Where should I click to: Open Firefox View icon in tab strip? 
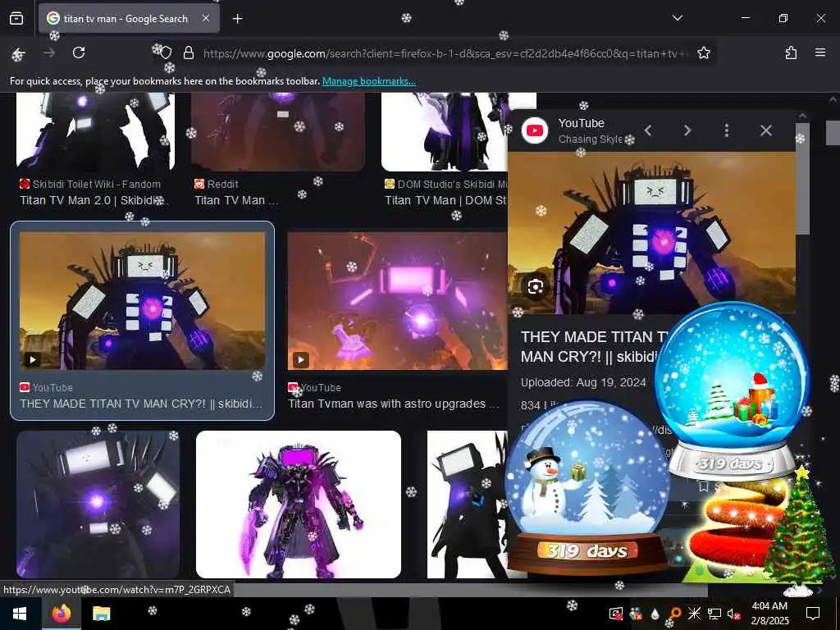click(x=16, y=18)
